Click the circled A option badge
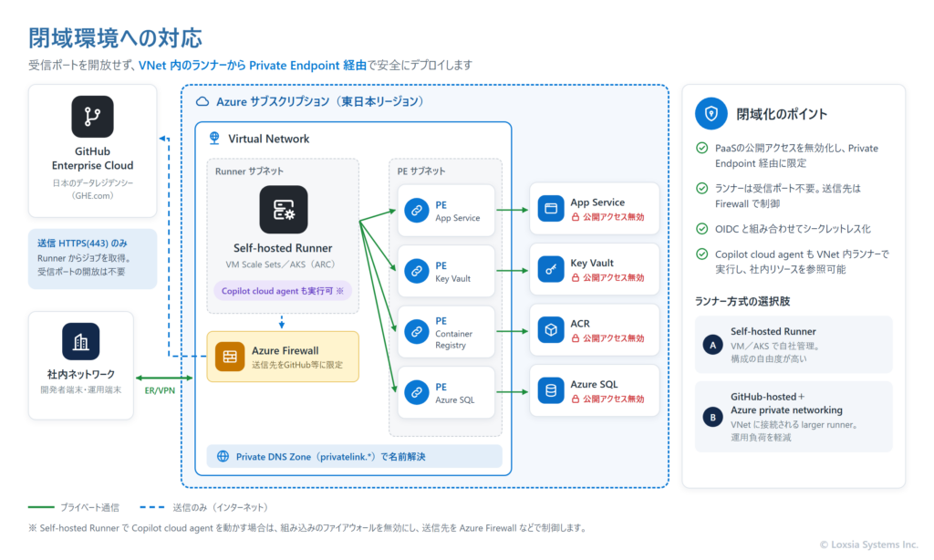The height and width of the screenshot is (560, 934). click(x=712, y=345)
